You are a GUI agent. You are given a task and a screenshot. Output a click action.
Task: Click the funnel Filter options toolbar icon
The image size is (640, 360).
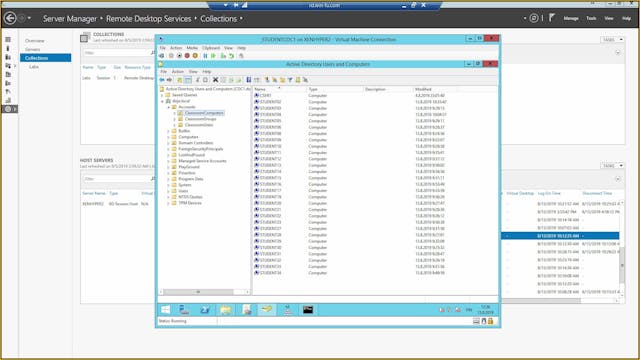click(x=290, y=80)
